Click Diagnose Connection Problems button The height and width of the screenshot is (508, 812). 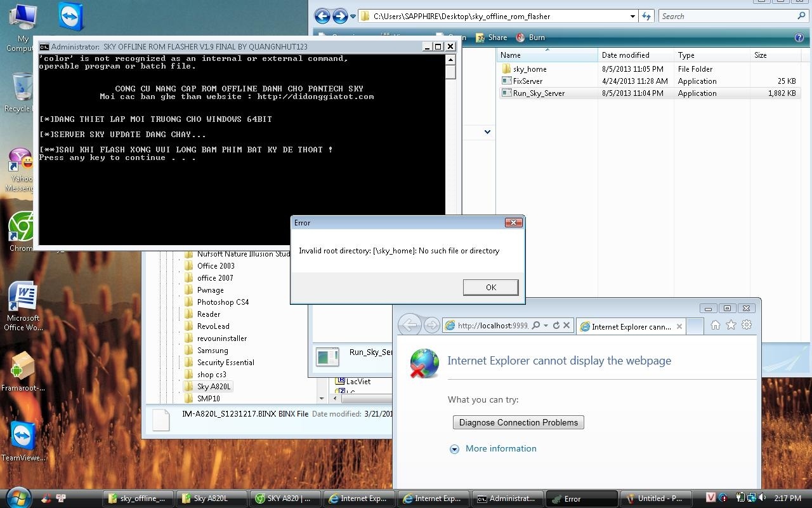pos(518,422)
